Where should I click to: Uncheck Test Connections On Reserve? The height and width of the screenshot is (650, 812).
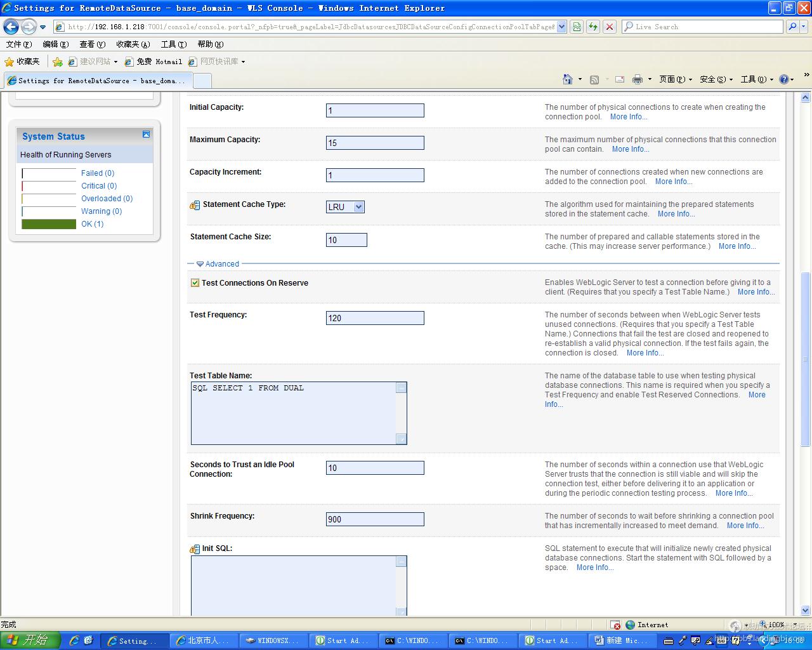click(195, 283)
